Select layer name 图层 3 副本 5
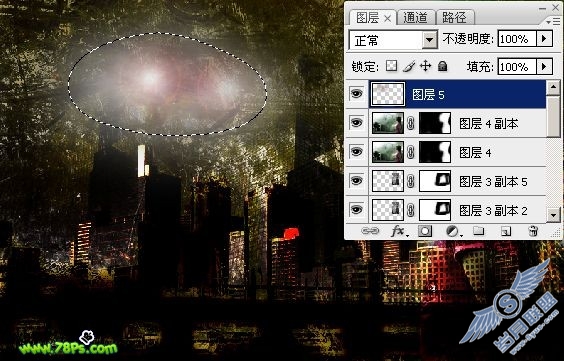The height and width of the screenshot is (361, 564). click(493, 182)
